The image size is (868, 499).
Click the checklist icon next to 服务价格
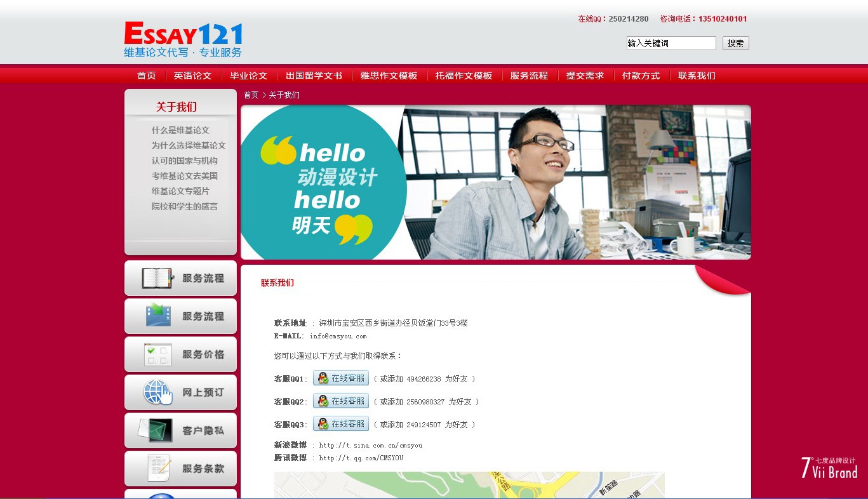(x=157, y=354)
